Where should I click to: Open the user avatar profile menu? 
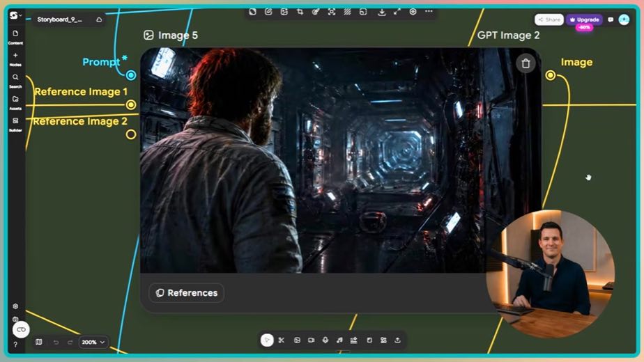point(624,19)
